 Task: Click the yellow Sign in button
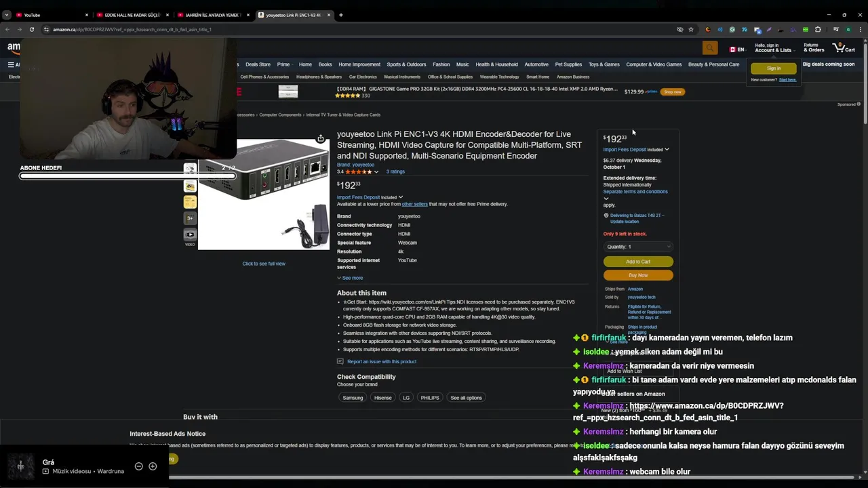click(x=774, y=68)
